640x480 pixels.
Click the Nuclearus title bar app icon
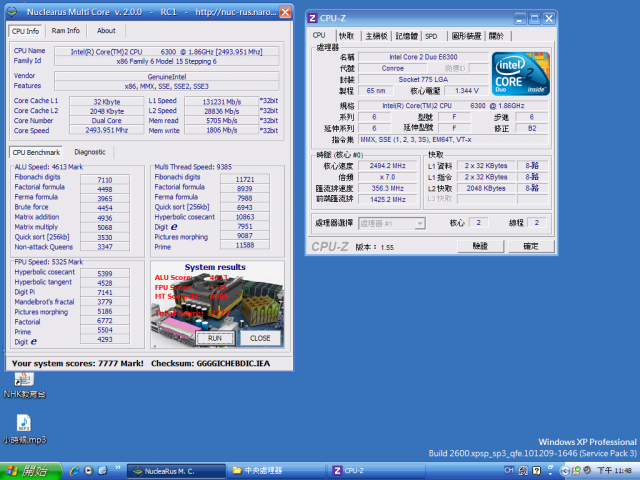click(13, 12)
